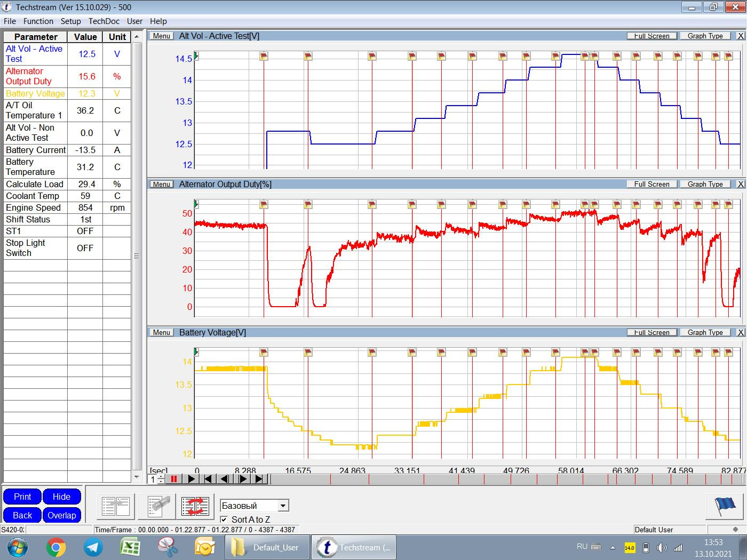Open Excel from the taskbar
Image resolution: width=747 pixels, height=560 pixels.
coord(130,547)
